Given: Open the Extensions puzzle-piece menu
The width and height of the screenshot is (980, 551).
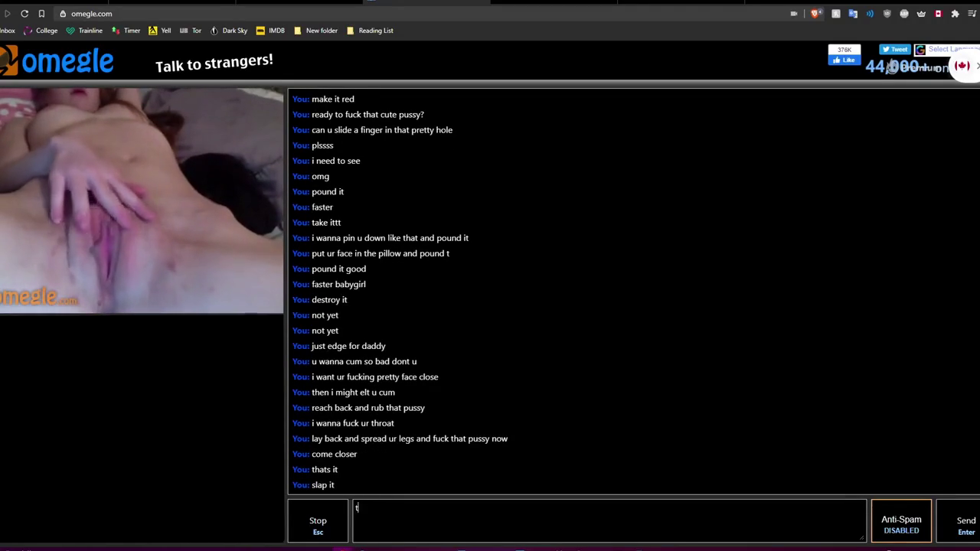Looking at the screenshot, I should 955,14.
